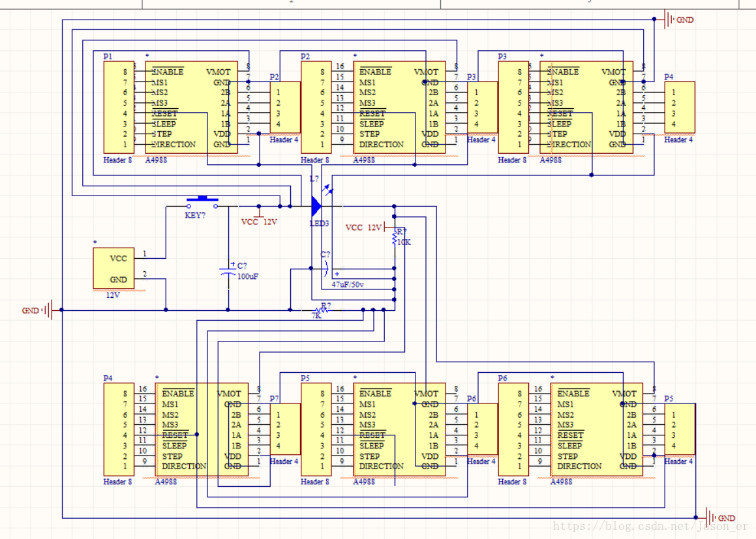The image size is (756, 539).
Task: Click the 47uF/50v polarized capacitor symbol
Action: click(x=327, y=269)
